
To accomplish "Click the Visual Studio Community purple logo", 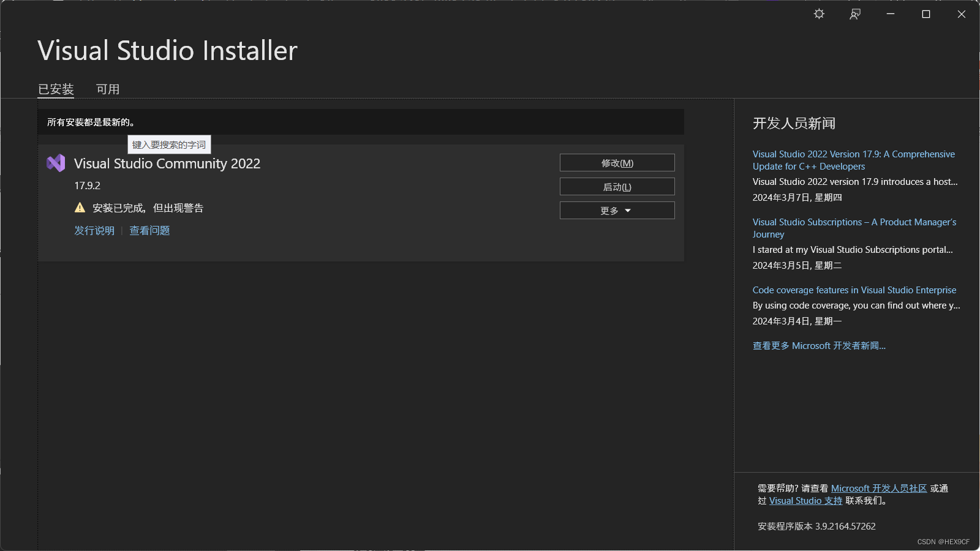I will tap(56, 163).
